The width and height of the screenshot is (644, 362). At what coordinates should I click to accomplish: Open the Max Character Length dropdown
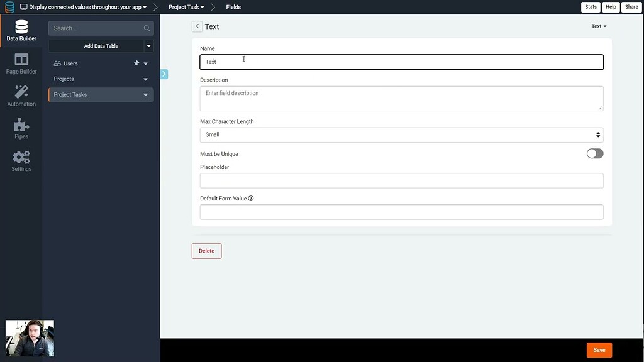(x=401, y=134)
